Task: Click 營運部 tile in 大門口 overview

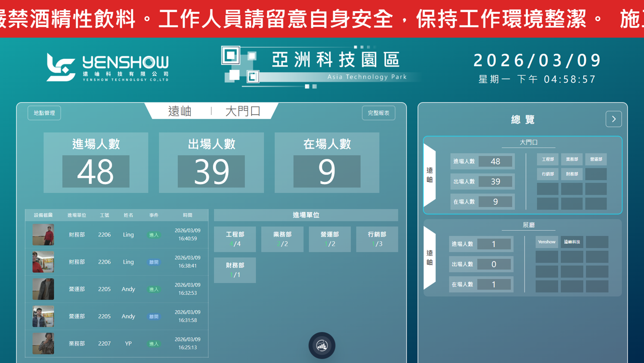Action: pyautogui.click(x=596, y=159)
